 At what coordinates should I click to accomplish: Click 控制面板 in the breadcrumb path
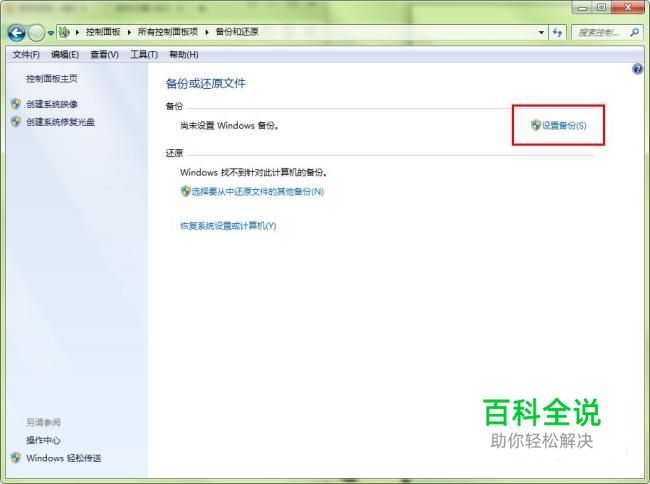tap(103, 32)
